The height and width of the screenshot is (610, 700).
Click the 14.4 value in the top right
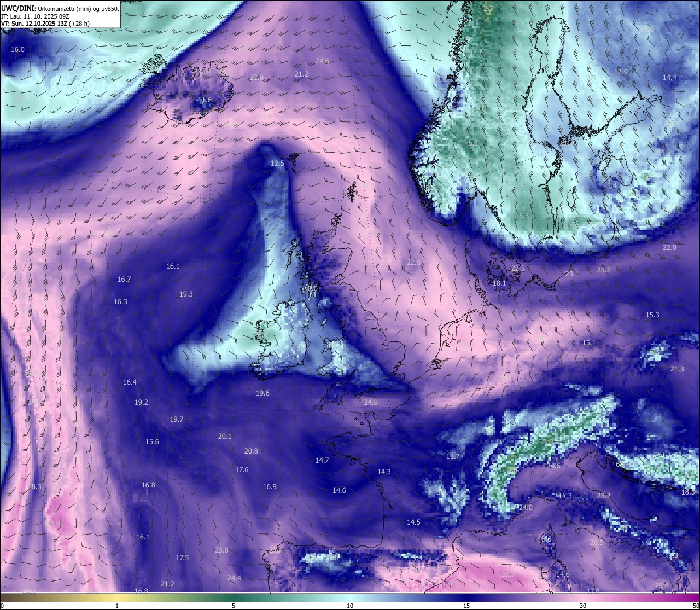(x=669, y=78)
